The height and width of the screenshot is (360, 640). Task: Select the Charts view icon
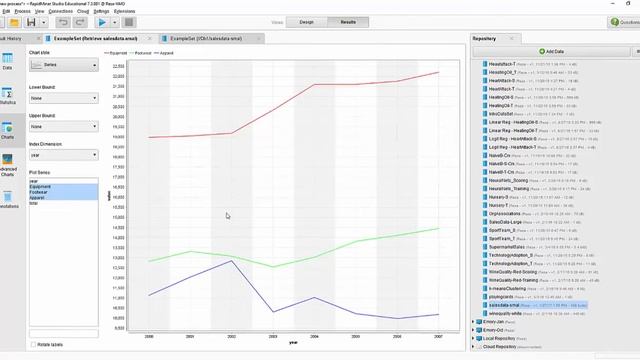pos(7,127)
